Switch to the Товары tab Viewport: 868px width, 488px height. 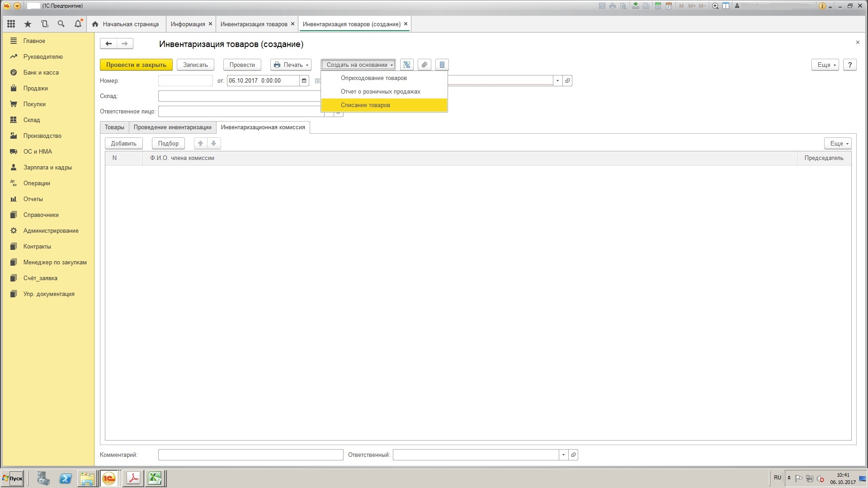(x=114, y=127)
